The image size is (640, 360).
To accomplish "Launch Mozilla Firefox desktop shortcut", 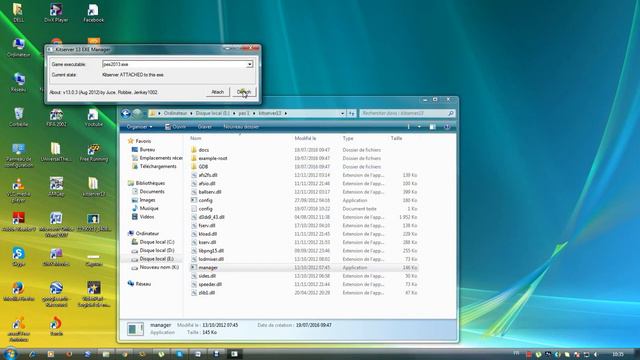I will point(18,291).
